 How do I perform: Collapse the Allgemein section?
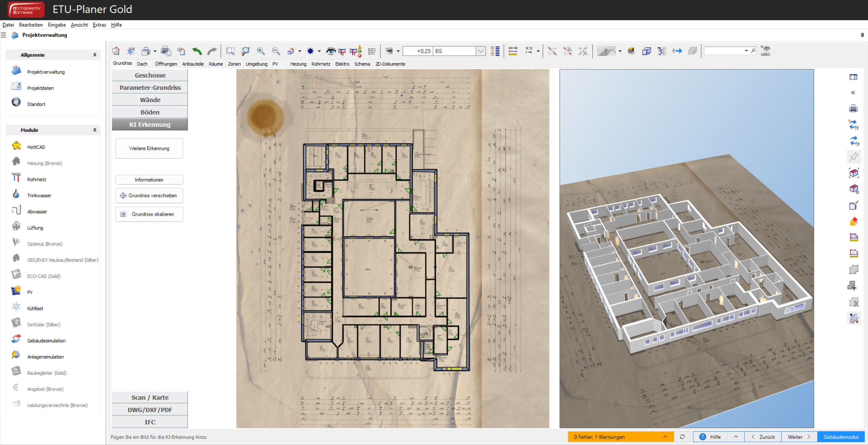coord(95,55)
